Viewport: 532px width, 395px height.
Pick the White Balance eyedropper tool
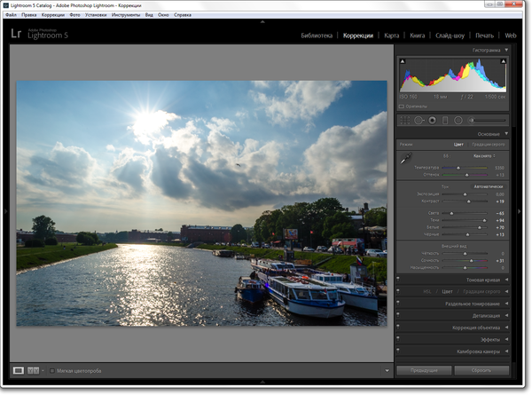pyautogui.click(x=406, y=158)
